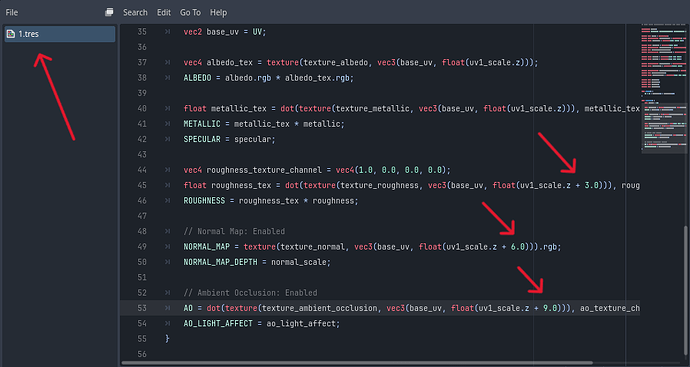
Task: Click the 'vec4 roughness_texture_channel' line
Action: pyautogui.click(x=317, y=170)
